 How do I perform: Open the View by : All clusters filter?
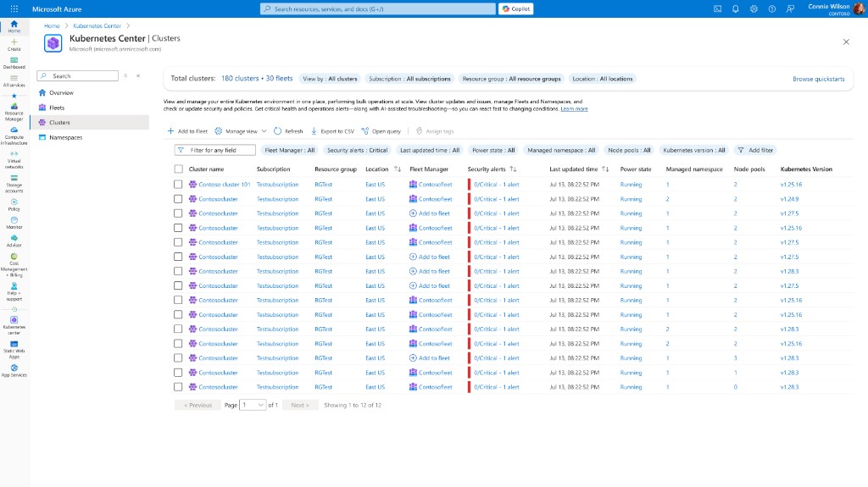point(330,79)
